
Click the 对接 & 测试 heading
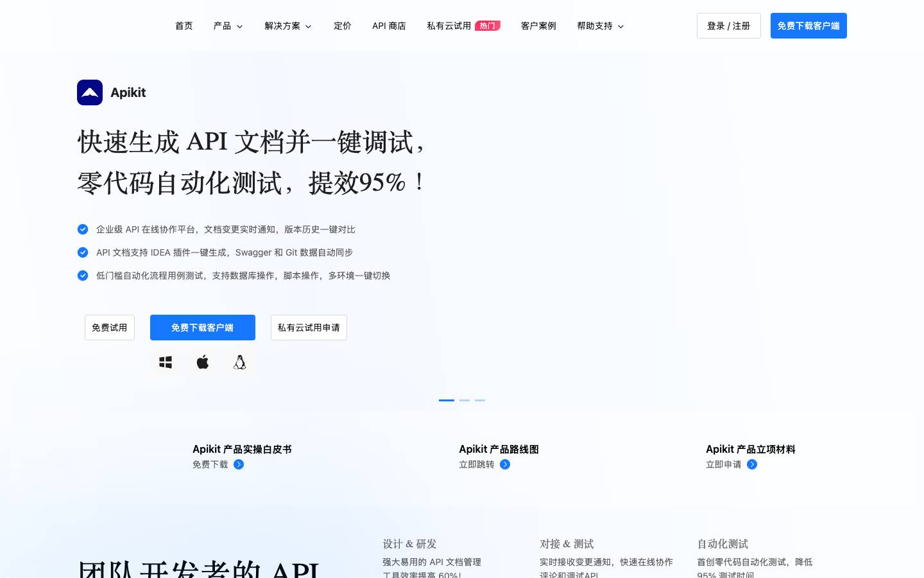tap(567, 544)
